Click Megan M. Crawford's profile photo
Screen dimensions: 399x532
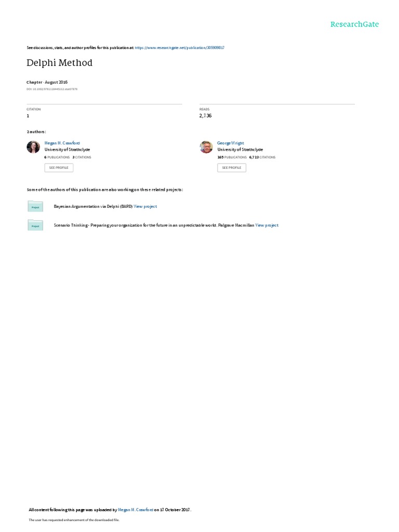click(33, 147)
